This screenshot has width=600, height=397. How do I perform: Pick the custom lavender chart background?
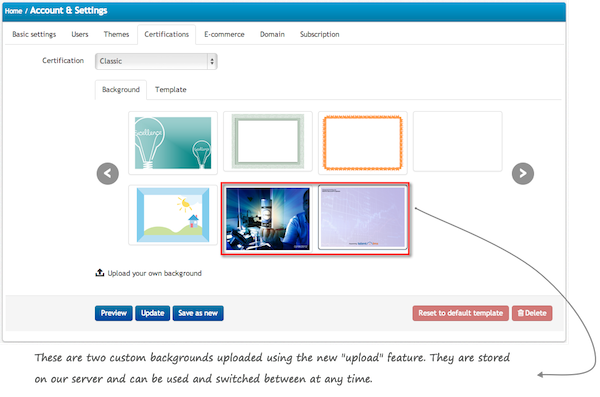pos(363,218)
